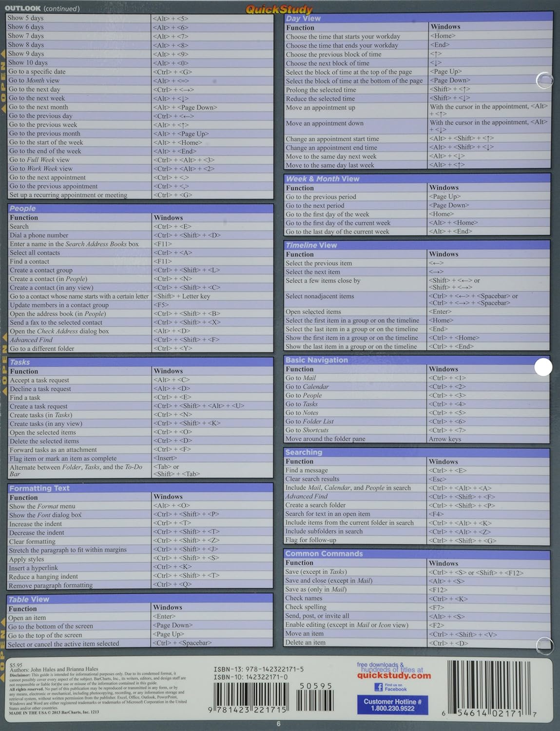The width and height of the screenshot is (560, 731).
Task: Click 'Select nonadjacent items'
Action: point(320,296)
